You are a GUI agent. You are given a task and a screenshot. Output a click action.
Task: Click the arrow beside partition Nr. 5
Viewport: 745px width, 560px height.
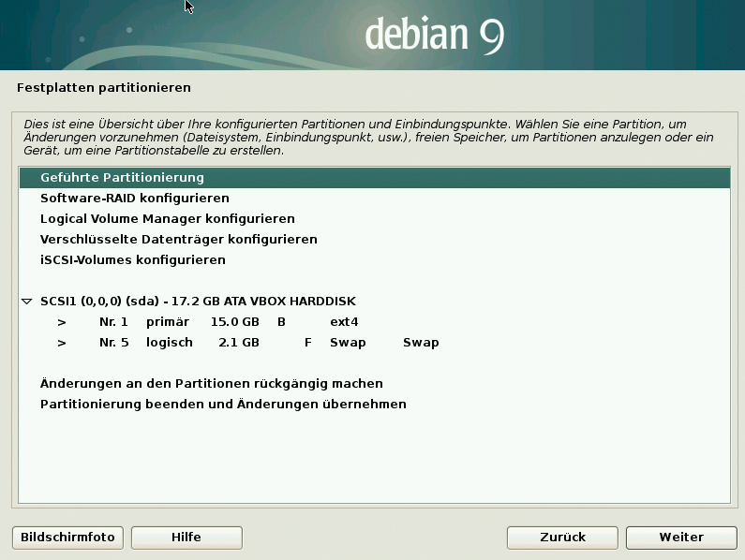pos(62,343)
